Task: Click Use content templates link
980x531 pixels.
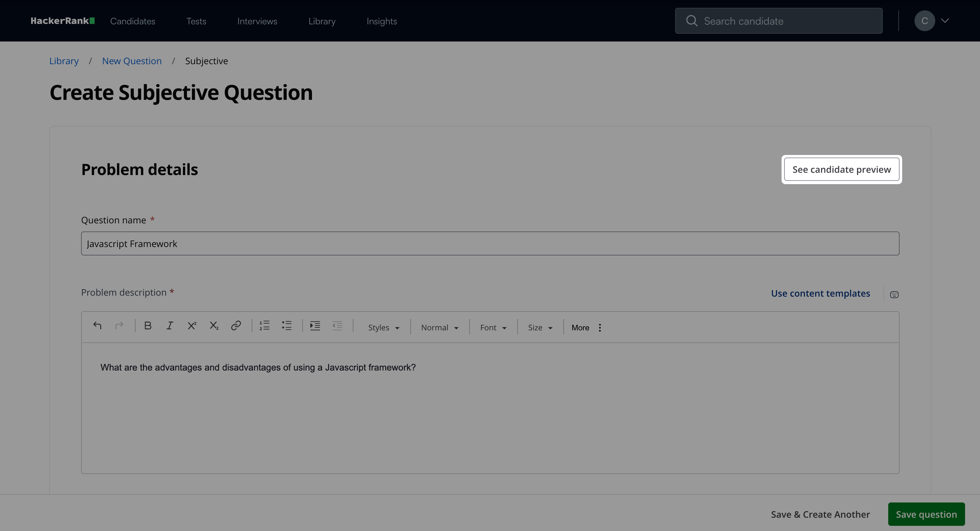Action: (x=820, y=294)
